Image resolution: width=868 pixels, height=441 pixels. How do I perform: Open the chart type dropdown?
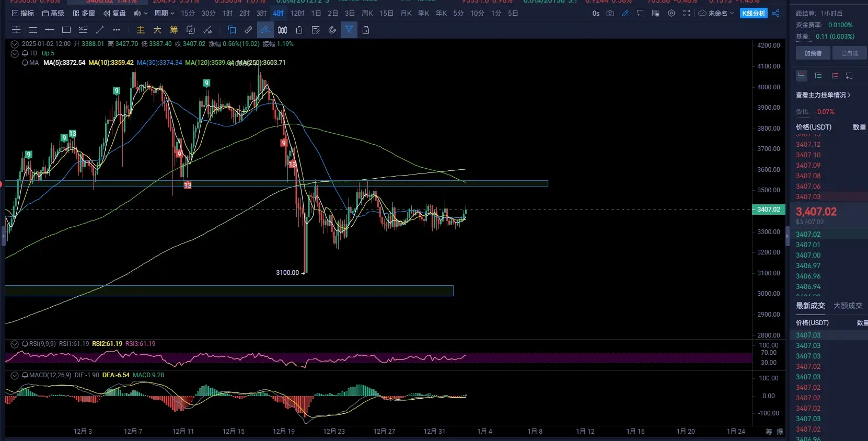[x=141, y=13]
